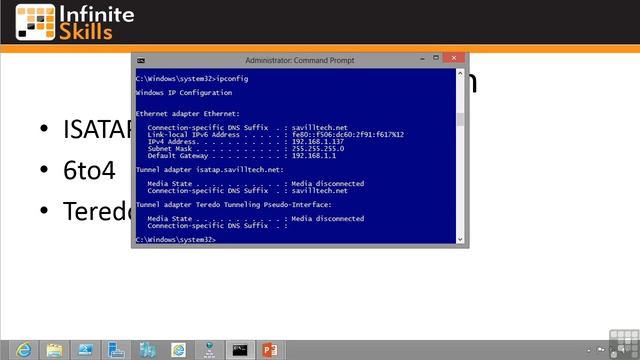This screenshot has width=640, height=360.
Task: Click 'Tunnel adapter isatap.savilltech.net' line
Action: coord(209,169)
